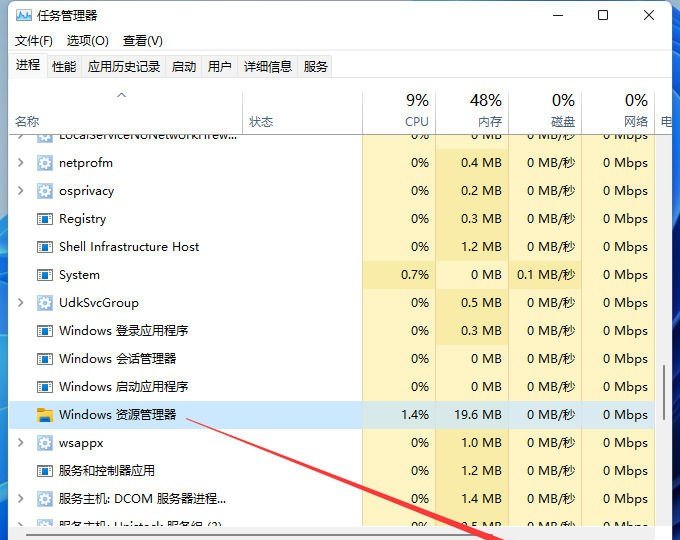680x540 pixels.
Task: Click the vertical scrollbar thumb
Action: coord(664,392)
